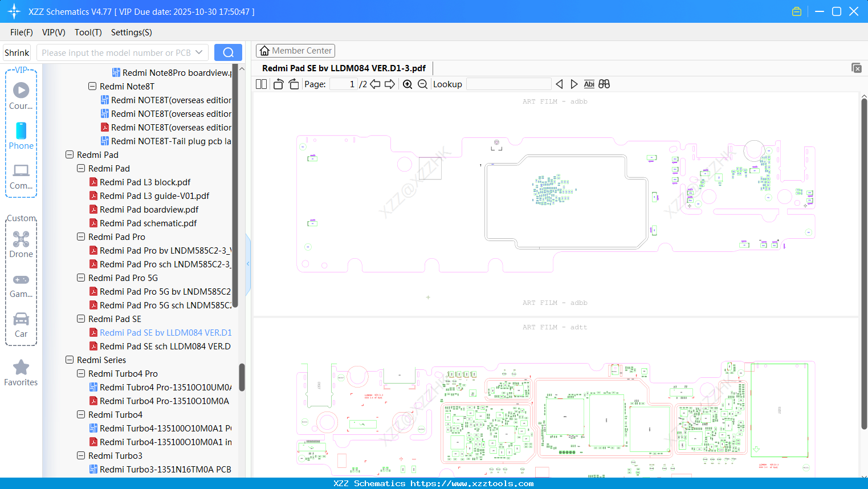Toggle the Abi text match option
The height and width of the screenshot is (489, 868).
pyautogui.click(x=589, y=84)
